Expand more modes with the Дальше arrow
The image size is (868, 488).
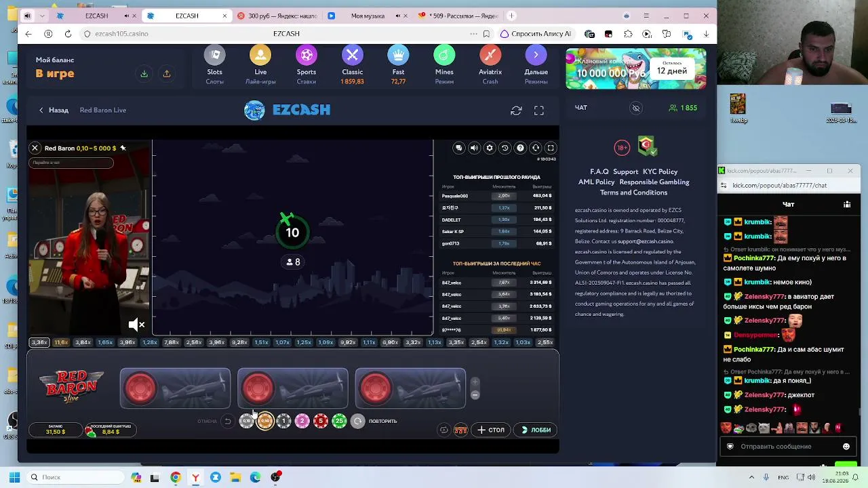point(536,55)
